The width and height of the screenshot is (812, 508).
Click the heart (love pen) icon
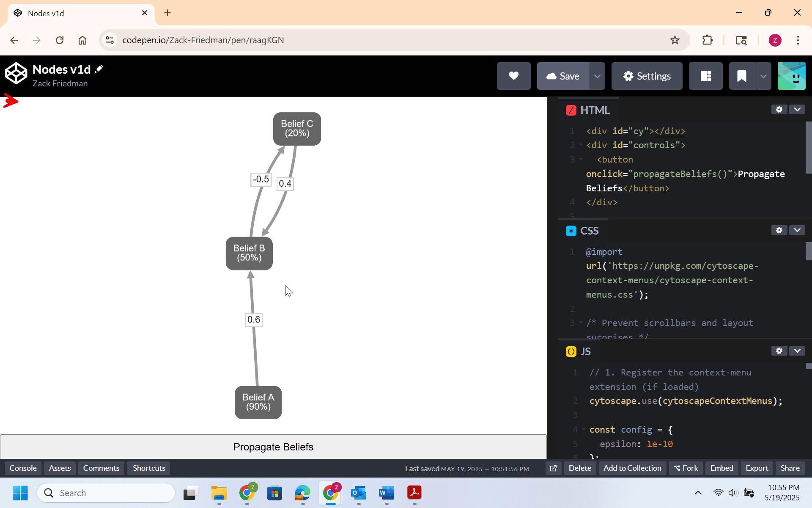[x=513, y=76]
